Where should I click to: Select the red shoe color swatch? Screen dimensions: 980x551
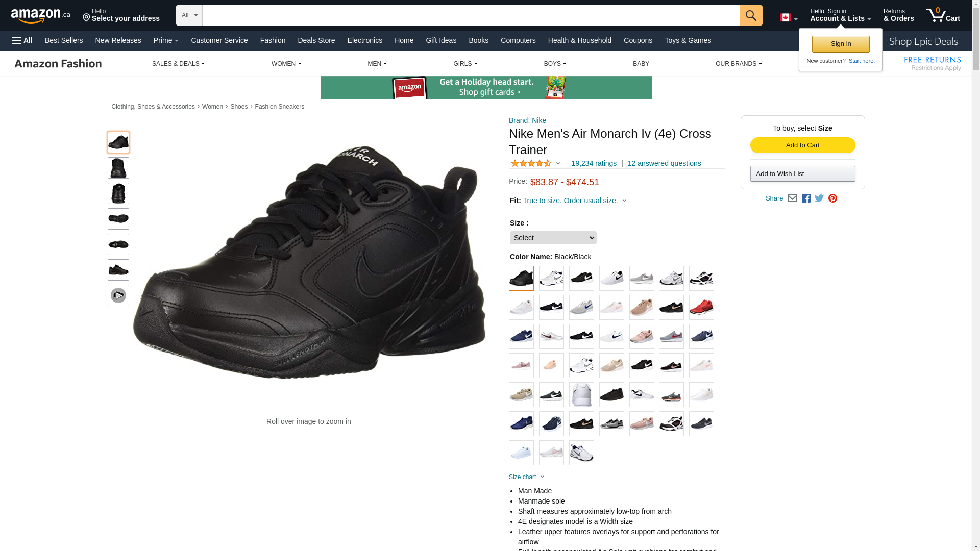[x=701, y=308]
